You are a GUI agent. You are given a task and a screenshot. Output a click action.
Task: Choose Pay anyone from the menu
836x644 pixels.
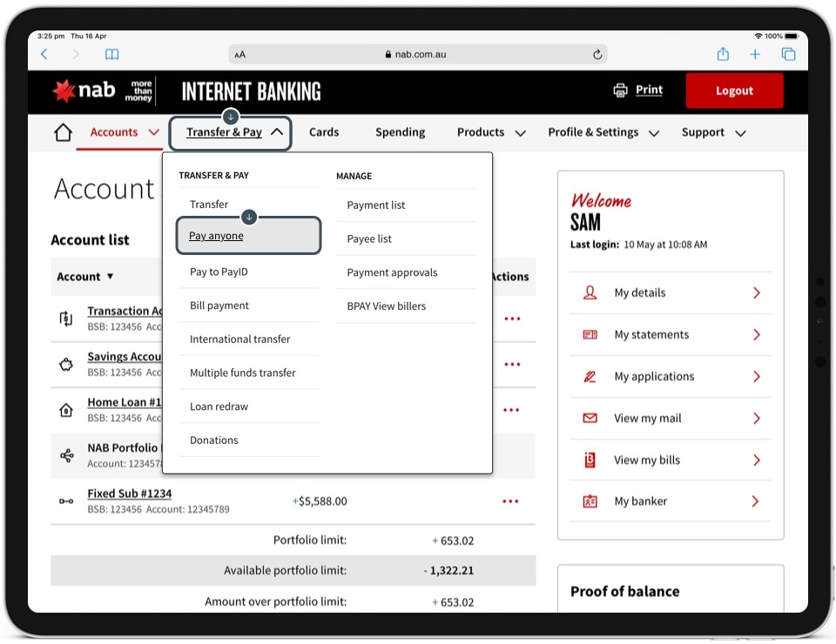pyautogui.click(x=248, y=236)
